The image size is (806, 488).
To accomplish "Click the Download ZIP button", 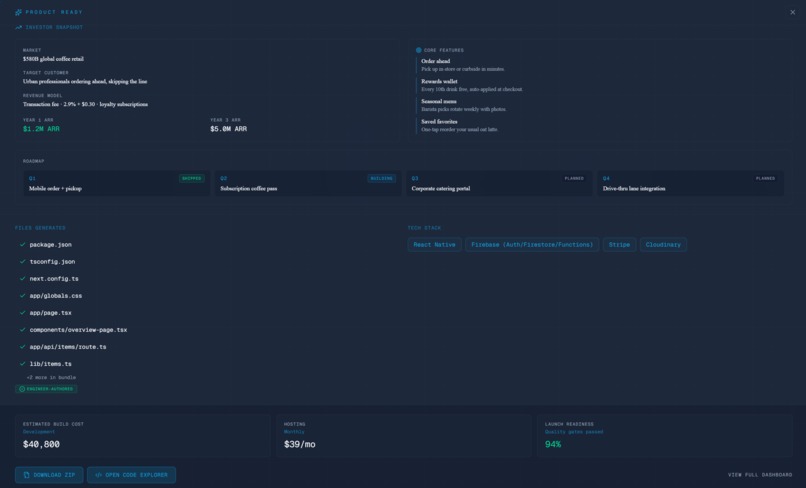I will pos(49,475).
